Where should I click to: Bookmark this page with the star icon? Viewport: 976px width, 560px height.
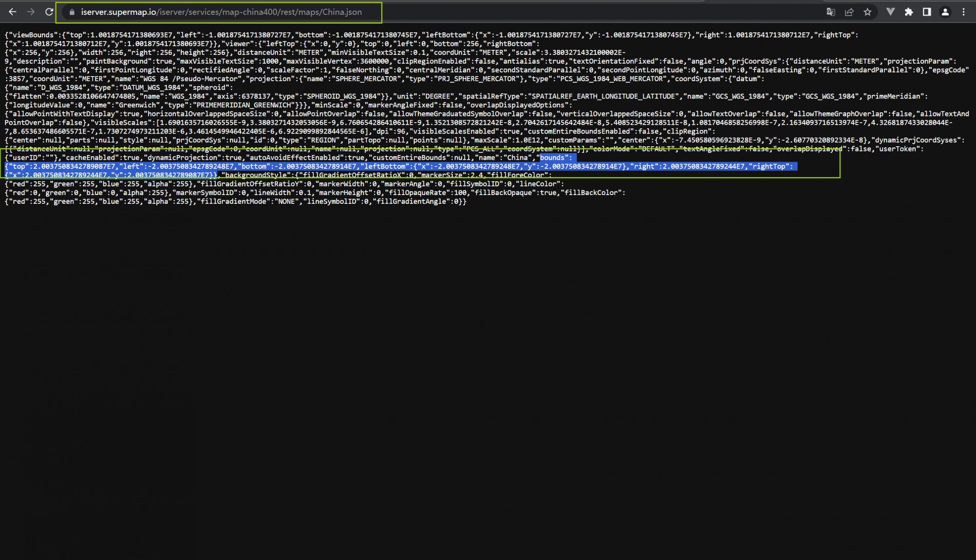click(868, 12)
